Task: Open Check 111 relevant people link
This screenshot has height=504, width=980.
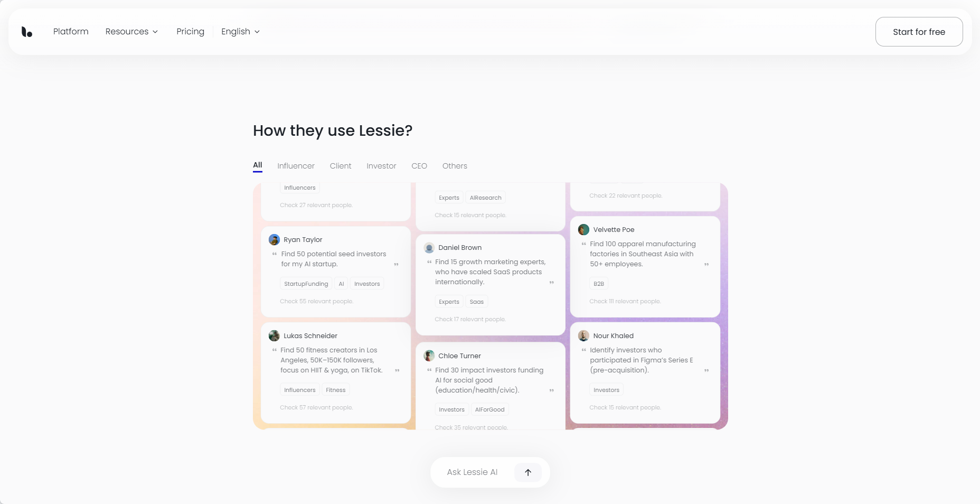Action: 625,301
